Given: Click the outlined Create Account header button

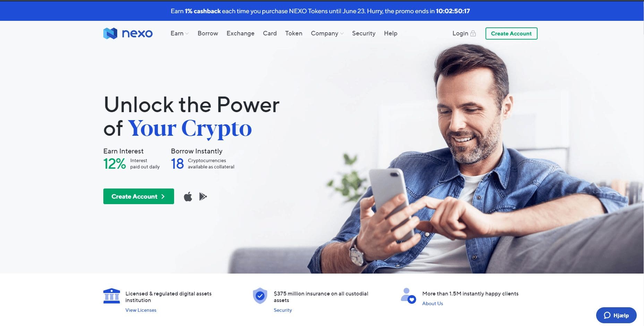Looking at the screenshot, I should (x=511, y=33).
